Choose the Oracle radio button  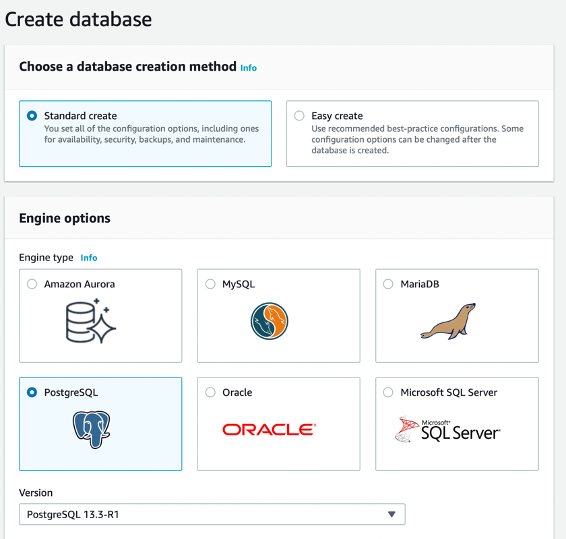(x=210, y=392)
